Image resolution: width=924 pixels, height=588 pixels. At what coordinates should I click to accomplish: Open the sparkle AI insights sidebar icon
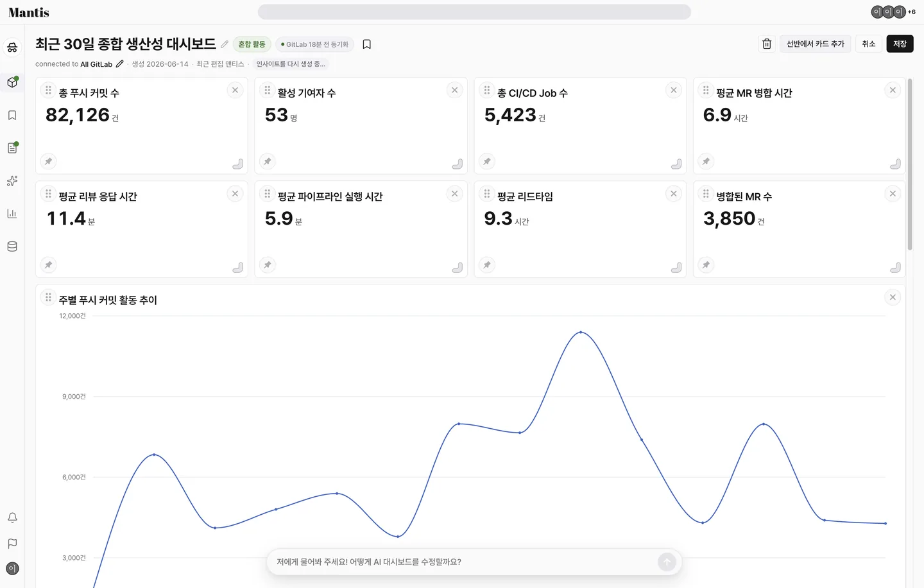click(x=12, y=181)
